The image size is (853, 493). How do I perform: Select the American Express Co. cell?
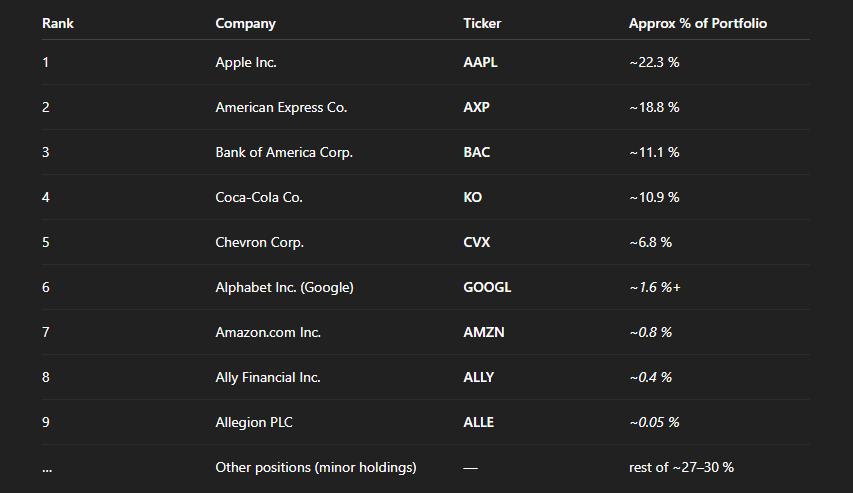tap(281, 107)
